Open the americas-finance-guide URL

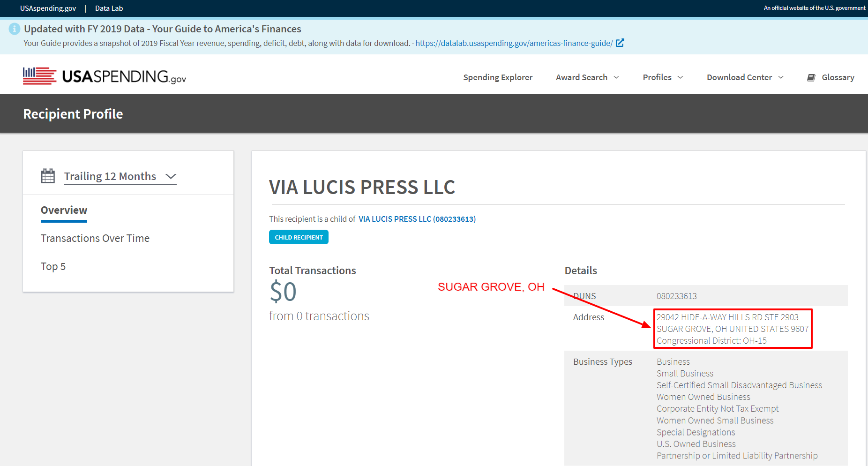pos(514,43)
